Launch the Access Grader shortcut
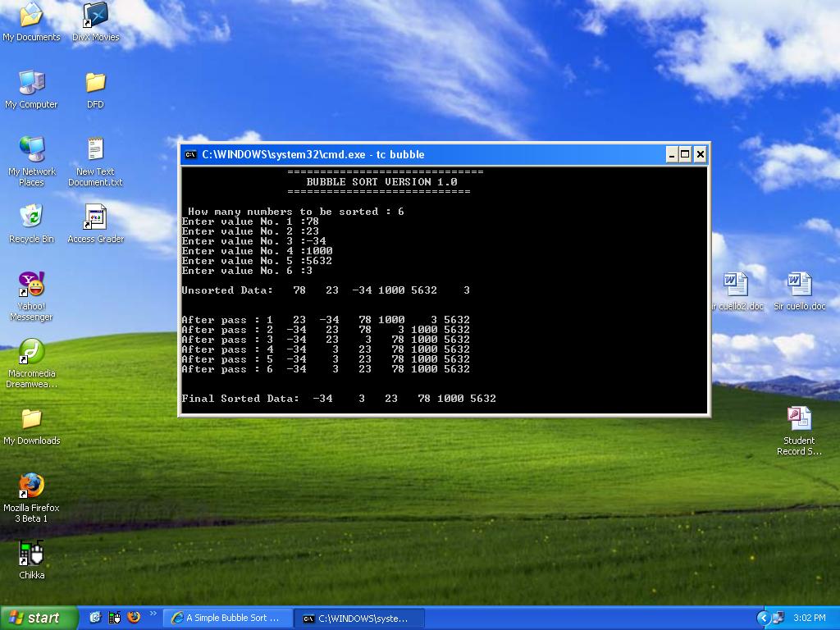This screenshot has height=630, width=840. coord(95,224)
